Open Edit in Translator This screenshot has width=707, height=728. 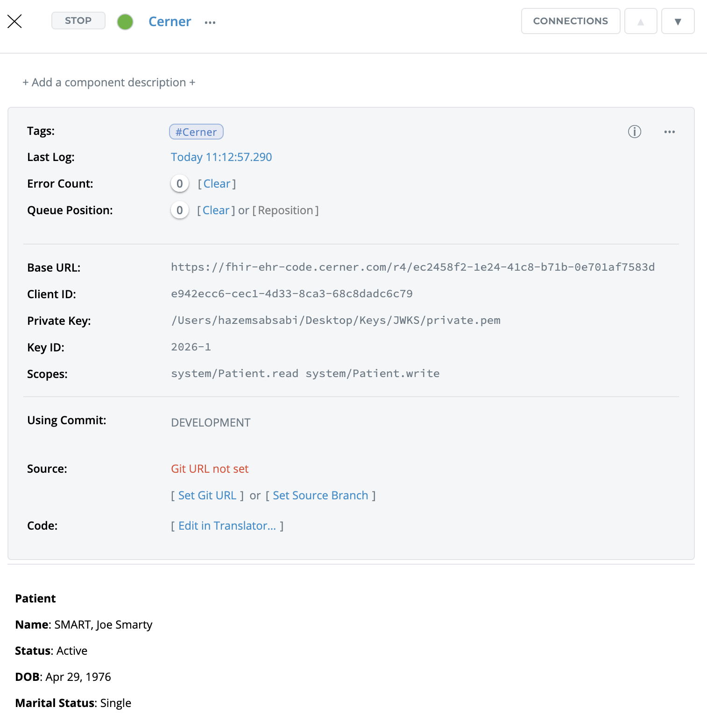(x=227, y=526)
